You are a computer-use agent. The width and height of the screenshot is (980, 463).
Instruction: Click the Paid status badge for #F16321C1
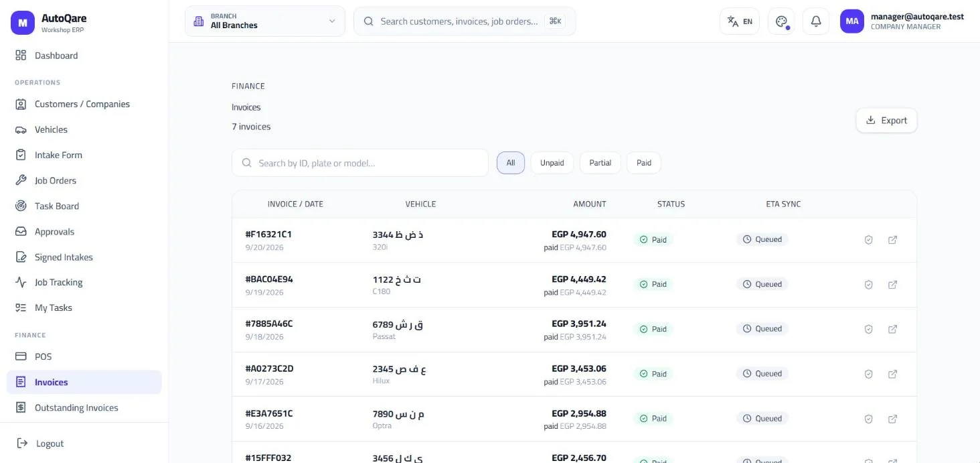[653, 239]
